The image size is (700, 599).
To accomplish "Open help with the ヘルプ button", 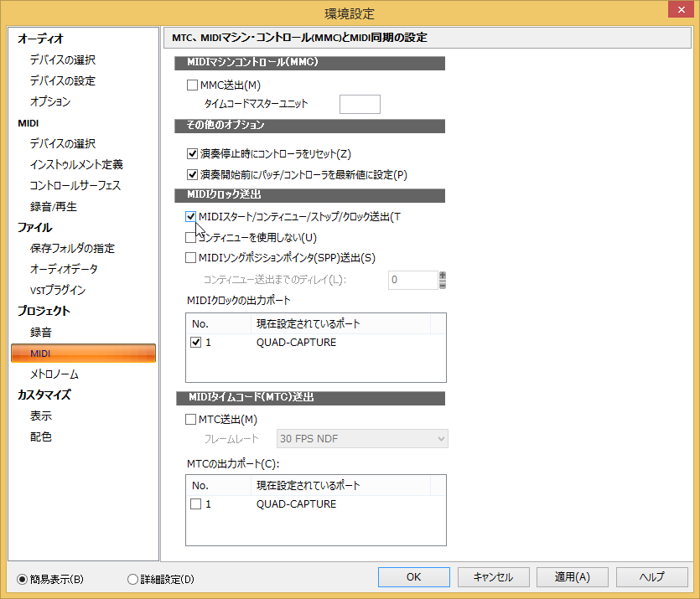I will 651,577.
